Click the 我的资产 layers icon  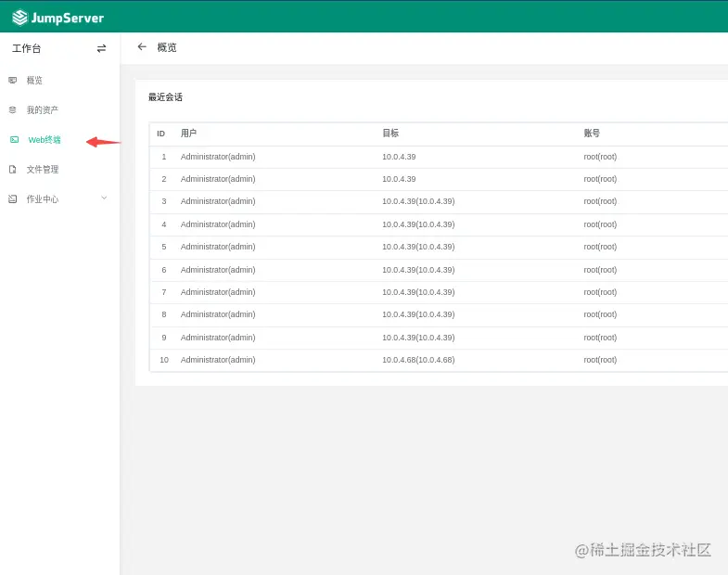tap(13, 110)
